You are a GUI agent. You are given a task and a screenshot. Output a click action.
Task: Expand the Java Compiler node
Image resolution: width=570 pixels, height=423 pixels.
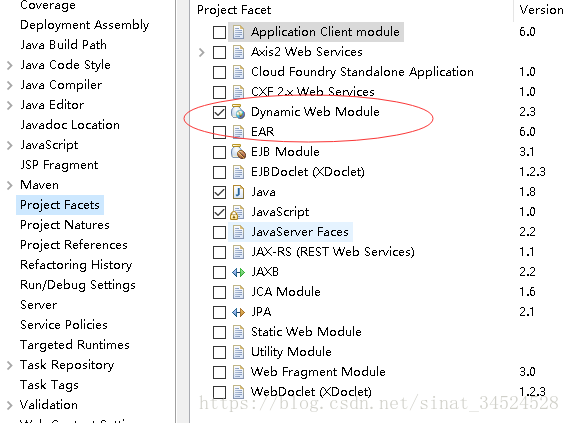click(x=10, y=85)
